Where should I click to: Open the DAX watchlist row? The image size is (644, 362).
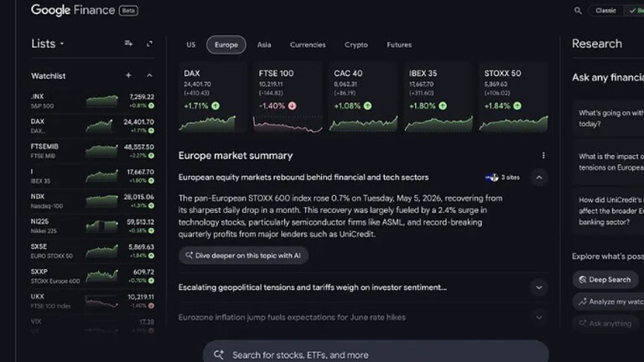coord(92,126)
